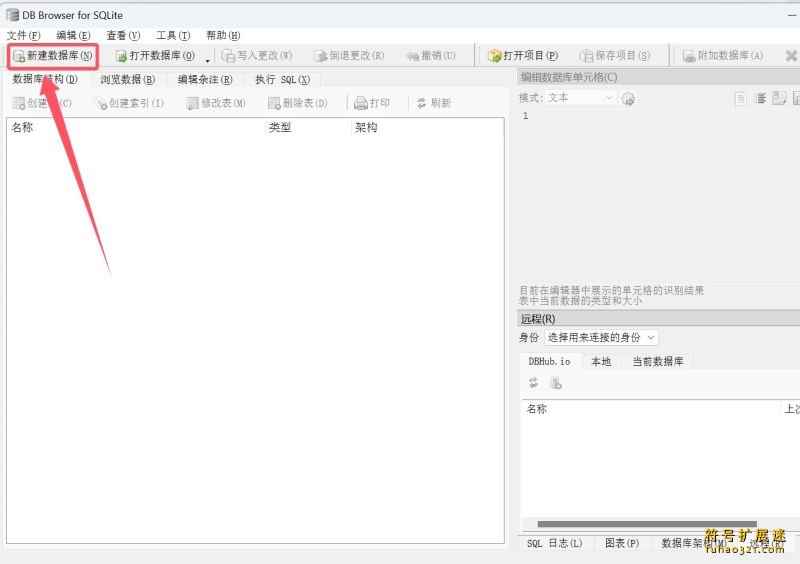The image size is (800, 564).
Task: Switch to the 图表(P) bottom tab
Action: (622, 543)
